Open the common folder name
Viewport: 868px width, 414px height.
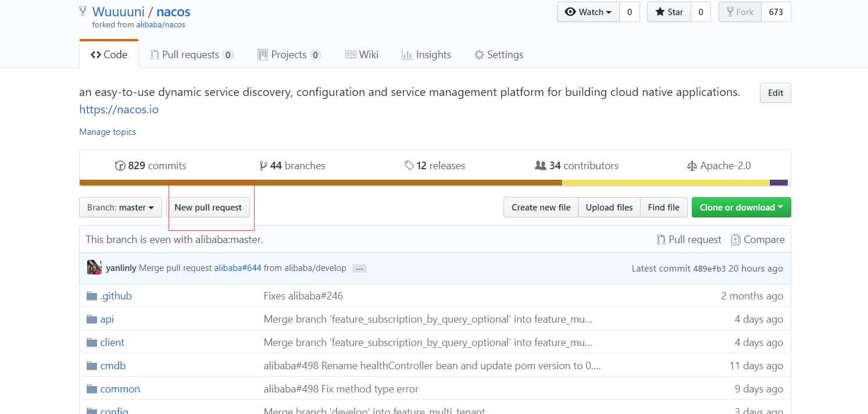coord(120,389)
